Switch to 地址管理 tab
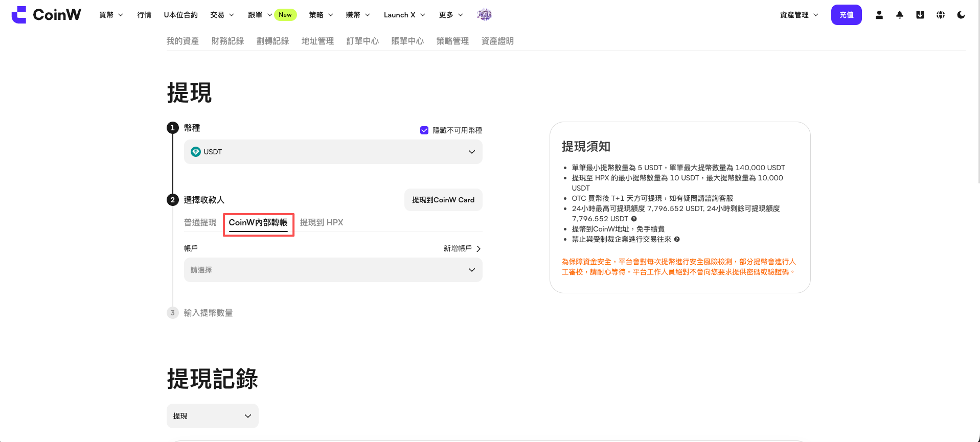 [x=317, y=41]
